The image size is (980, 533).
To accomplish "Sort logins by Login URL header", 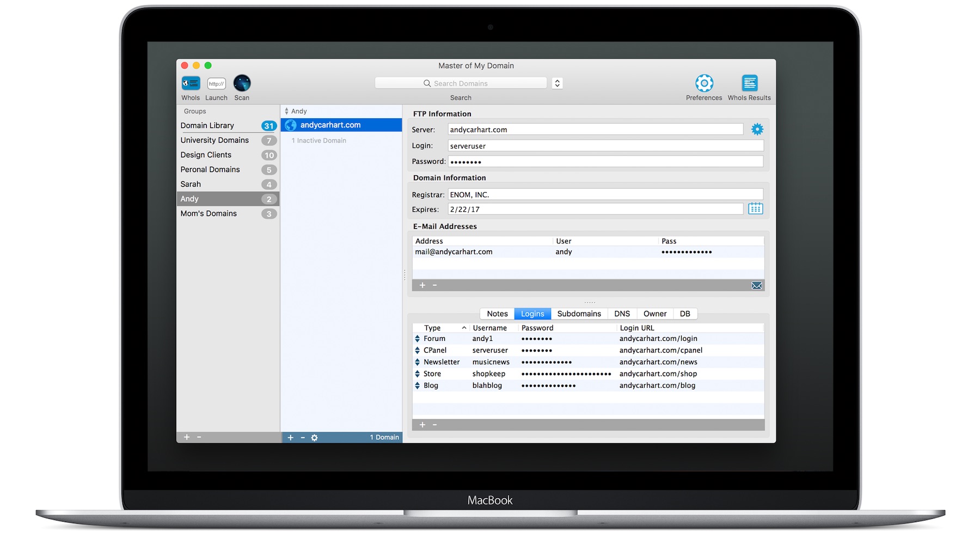I will 690,328.
